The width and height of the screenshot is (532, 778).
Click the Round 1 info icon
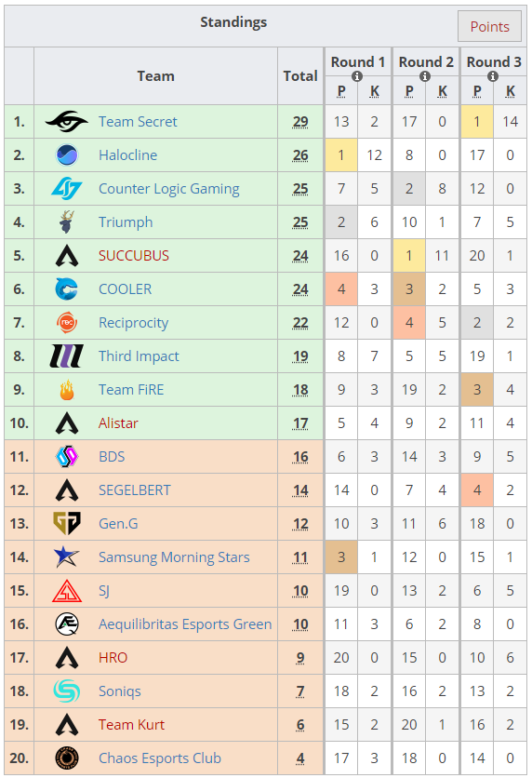[x=357, y=76]
